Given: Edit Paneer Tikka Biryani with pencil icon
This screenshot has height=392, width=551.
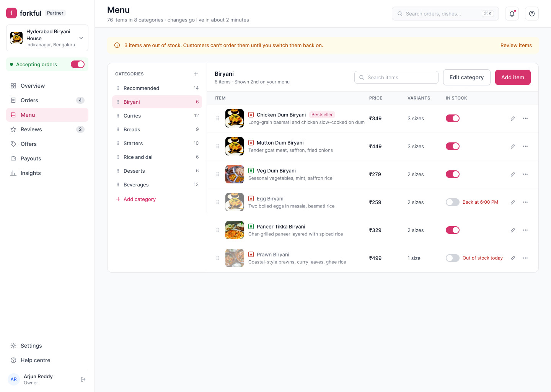Looking at the screenshot, I should [x=513, y=230].
